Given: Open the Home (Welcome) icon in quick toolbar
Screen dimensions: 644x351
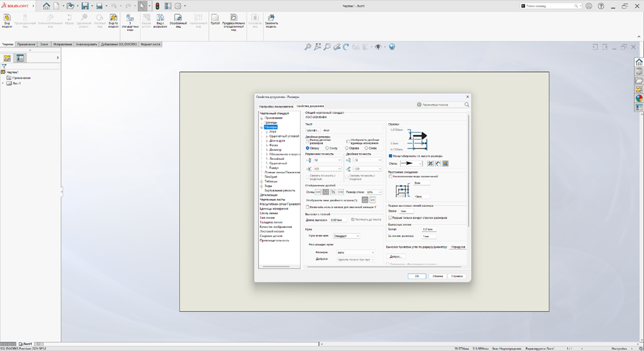Looking at the screenshot, I should pos(46,6).
